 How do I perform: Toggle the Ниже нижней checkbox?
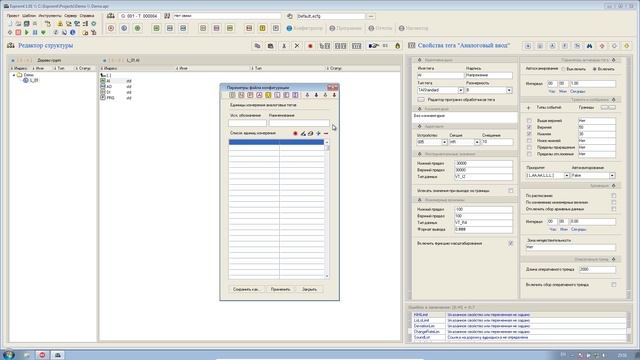point(529,140)
